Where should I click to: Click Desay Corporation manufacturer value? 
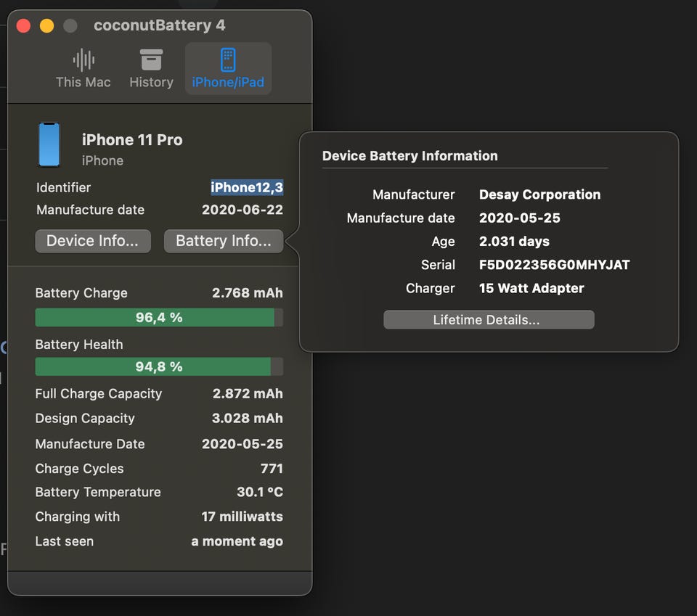[x=539, y=194]
